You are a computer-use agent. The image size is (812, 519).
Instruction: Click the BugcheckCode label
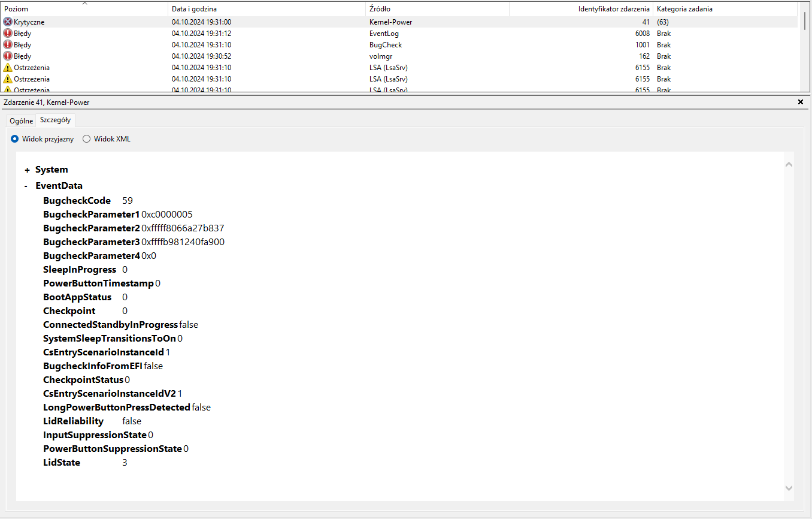(x=77, y=201)
